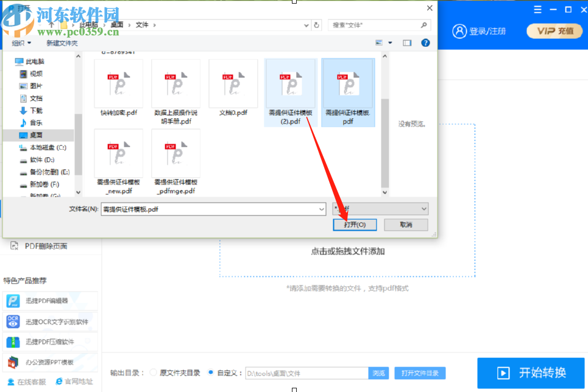The width and height of the screenshot is (588, 392).
Task: Toggle the preview pane icon
Action: point(407,43)
